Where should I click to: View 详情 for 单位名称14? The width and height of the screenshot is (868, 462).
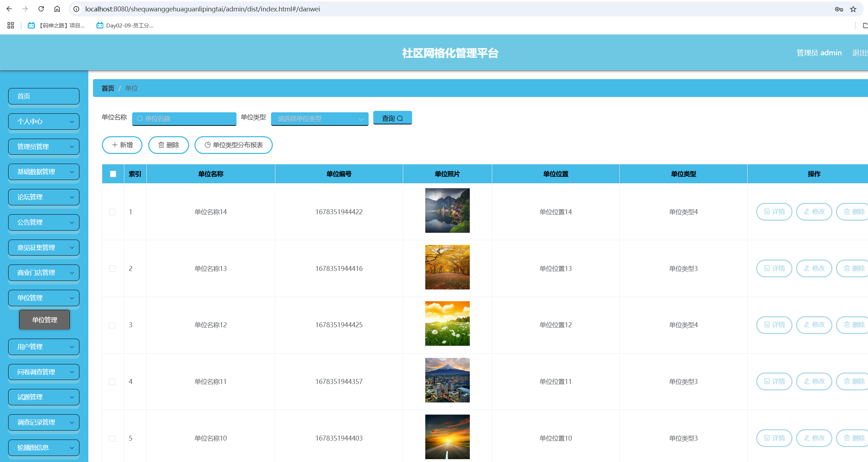[774, 212]
